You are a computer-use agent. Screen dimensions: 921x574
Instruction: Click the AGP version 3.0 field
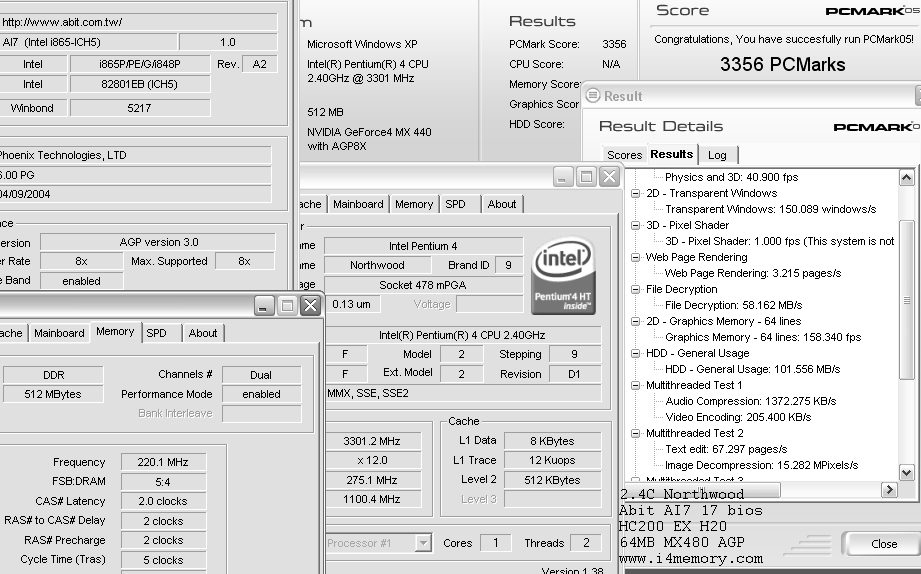tap(158, 242)
